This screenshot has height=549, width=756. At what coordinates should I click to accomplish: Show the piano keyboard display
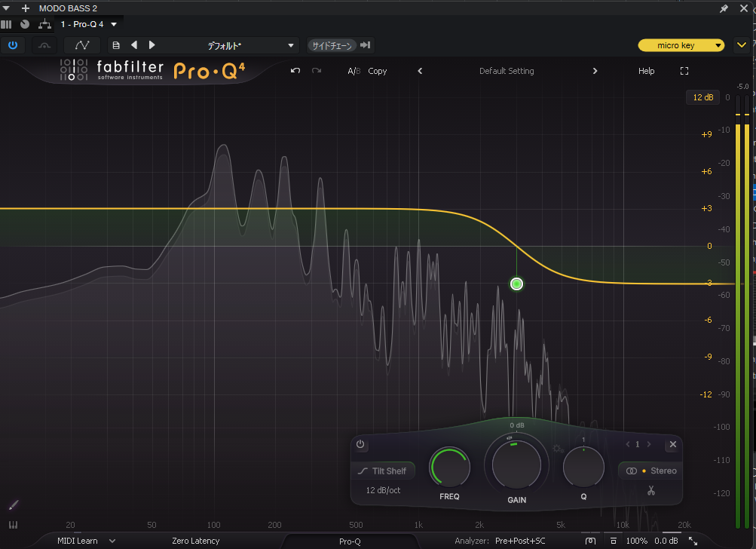click(x=14, y=526)
